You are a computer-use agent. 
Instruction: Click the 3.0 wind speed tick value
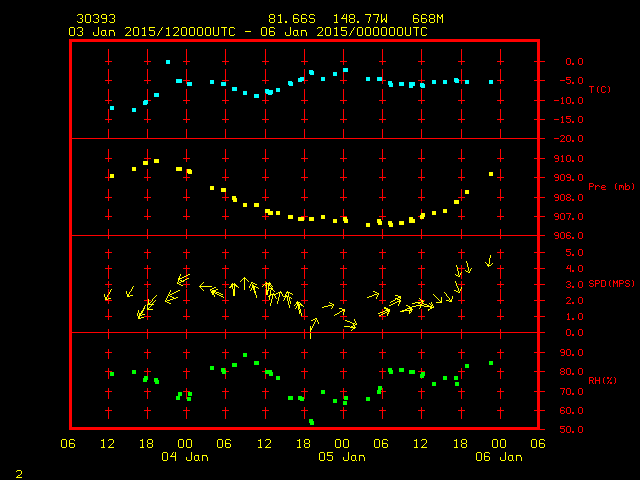tap(574, 284)
